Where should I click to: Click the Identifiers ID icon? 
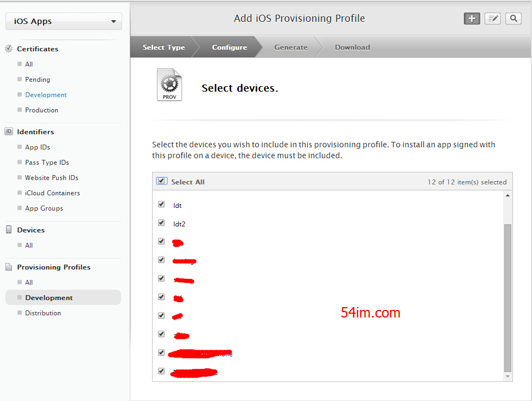coord(9,131)
